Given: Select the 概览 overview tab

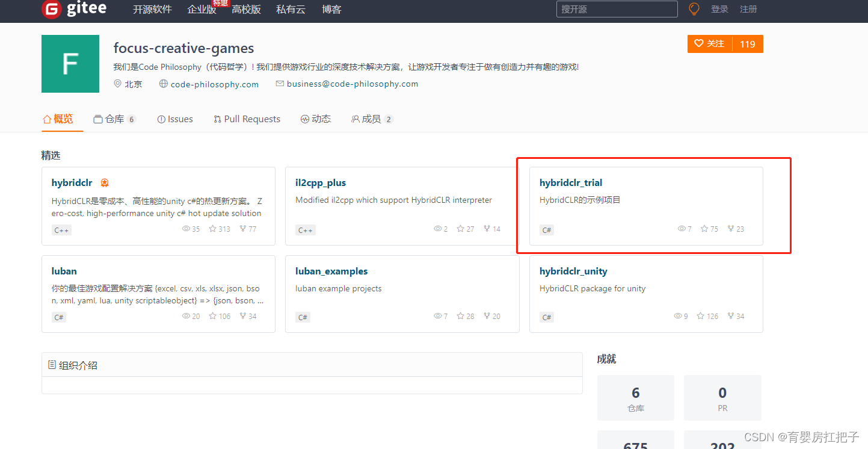Looking at the screenshot, I should [58, 119].
